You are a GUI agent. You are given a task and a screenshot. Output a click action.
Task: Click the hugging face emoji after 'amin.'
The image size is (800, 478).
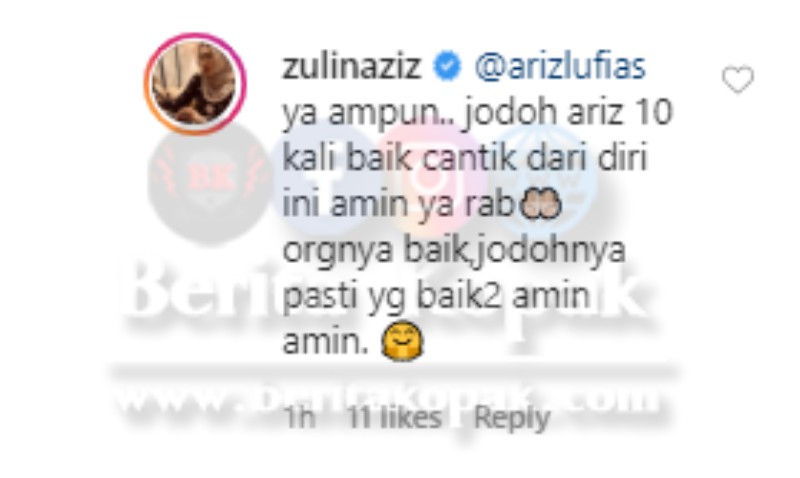point(403,341)
